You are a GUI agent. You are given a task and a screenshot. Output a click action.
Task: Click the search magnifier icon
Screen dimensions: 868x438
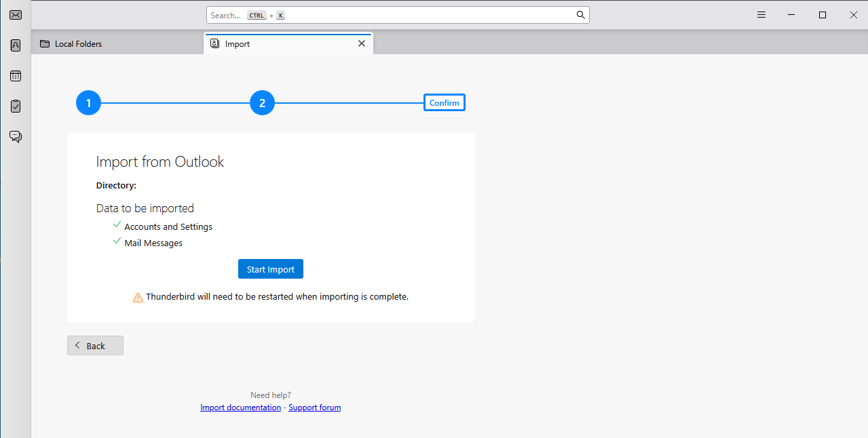580,15
